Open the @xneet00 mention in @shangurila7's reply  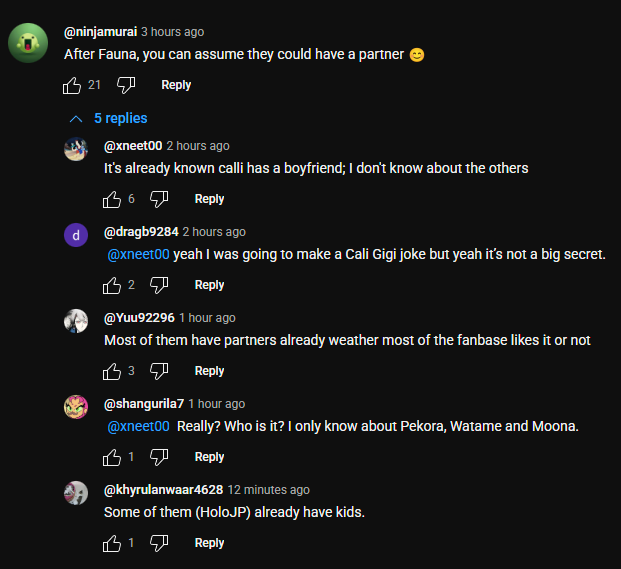(138, 426)
